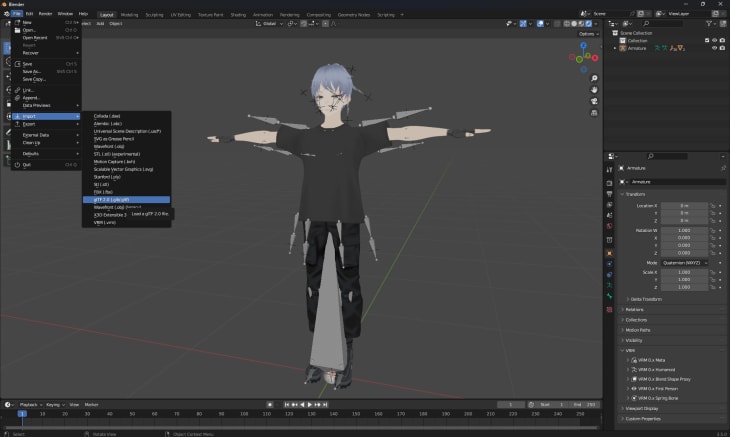Open the timeline Playback popover

(x=29, y=405)
